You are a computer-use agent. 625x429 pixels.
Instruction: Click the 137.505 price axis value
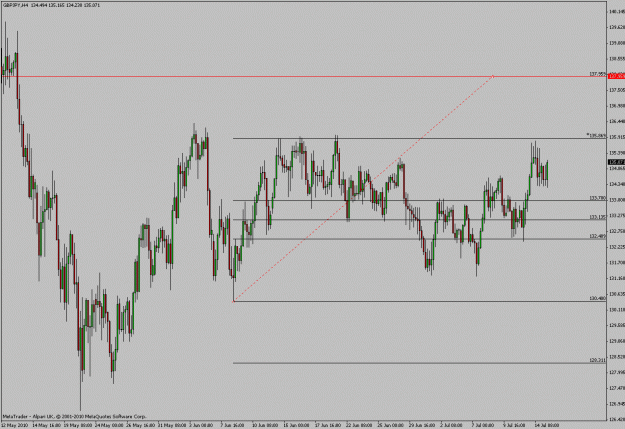(617, 90)
